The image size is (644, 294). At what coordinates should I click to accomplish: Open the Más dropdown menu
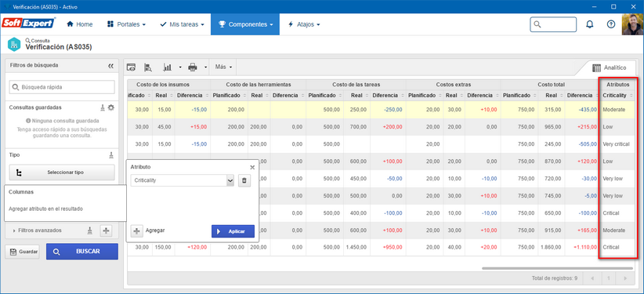(223, 67)
